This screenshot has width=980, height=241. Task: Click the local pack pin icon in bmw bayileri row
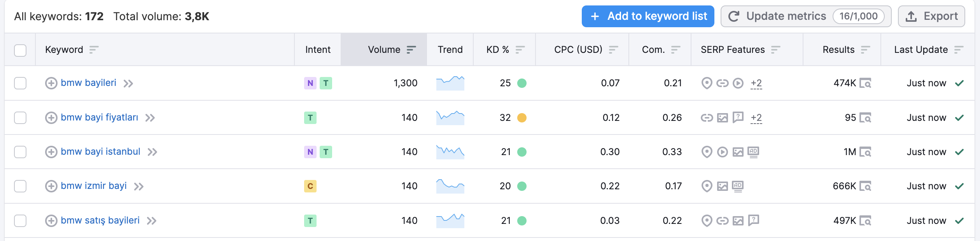(x=707, y=83)
